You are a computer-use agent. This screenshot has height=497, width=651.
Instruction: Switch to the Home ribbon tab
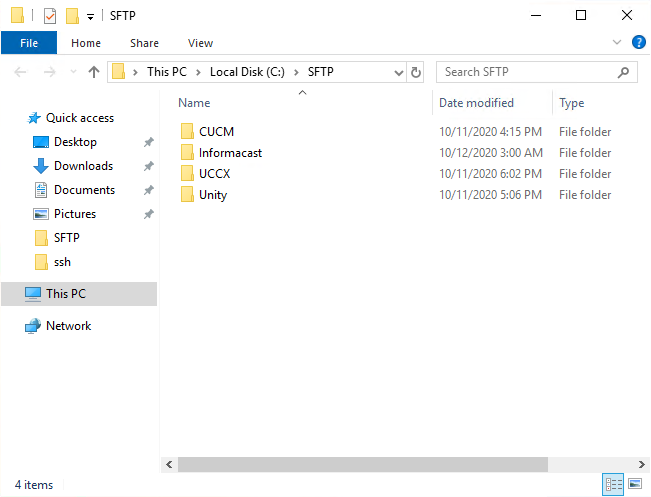click(x=86, y=43)
